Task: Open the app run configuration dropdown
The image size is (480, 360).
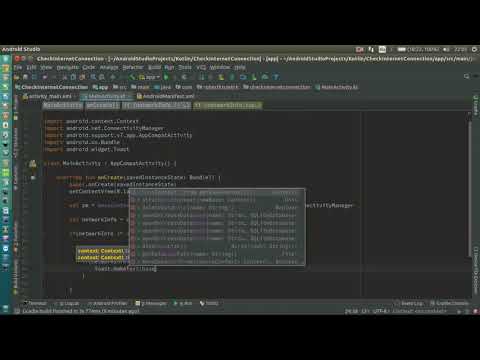Action: pos(149,77)
